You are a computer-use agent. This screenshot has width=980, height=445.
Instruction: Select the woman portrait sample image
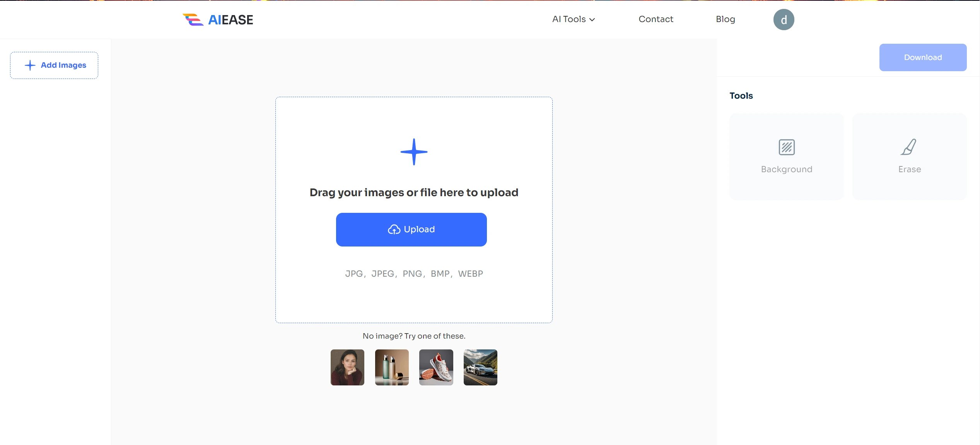[347, 367]
